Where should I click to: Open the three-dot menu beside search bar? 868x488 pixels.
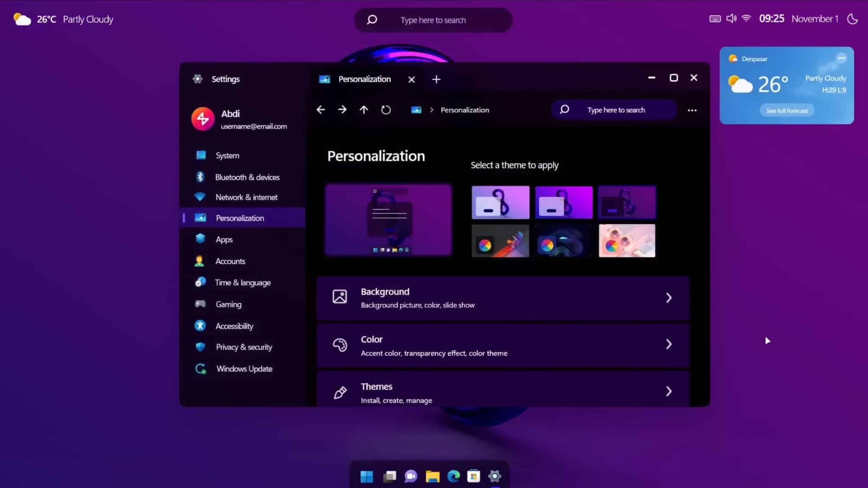click(x=693, y=110)
